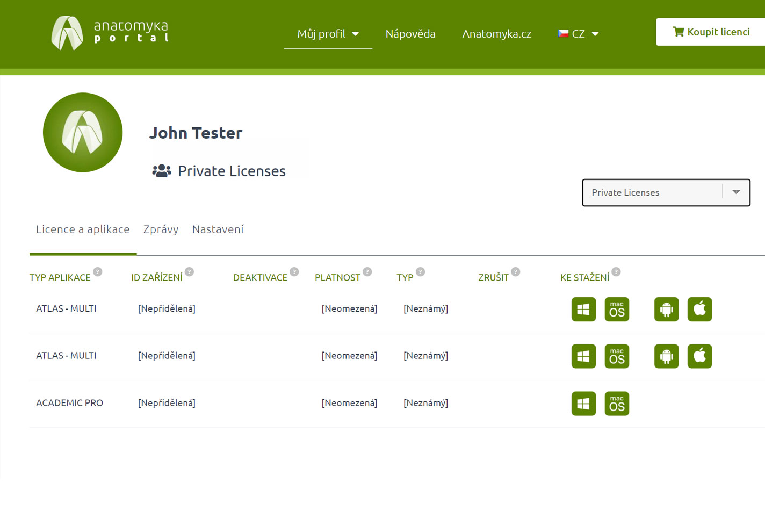765x532 pixels.
Task: Download Windows version for second ATLAS - MULTI row
Action: tap(583, 356)
